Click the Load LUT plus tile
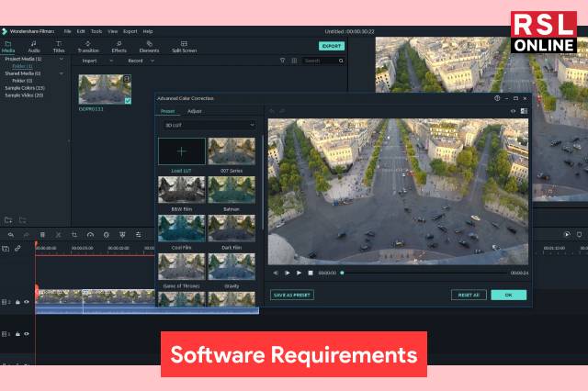 (x=182, y=151)
